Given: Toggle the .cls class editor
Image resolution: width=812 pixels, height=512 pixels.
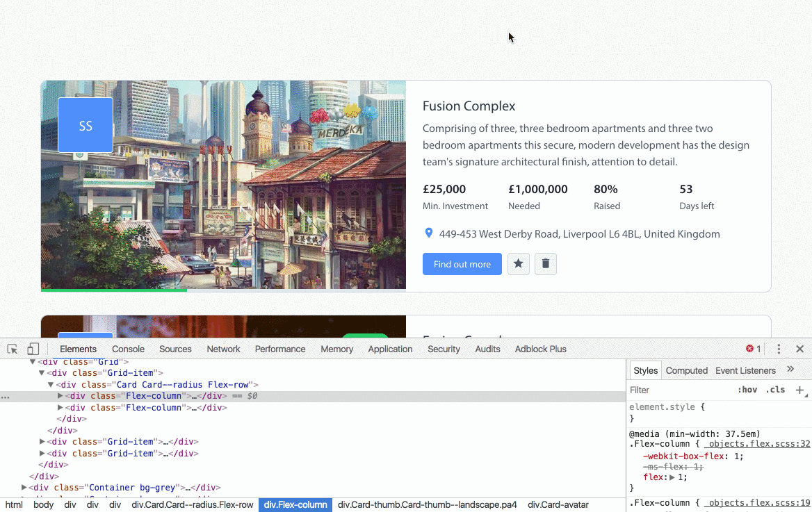Looking at the screenshot, I should (775, 390).
